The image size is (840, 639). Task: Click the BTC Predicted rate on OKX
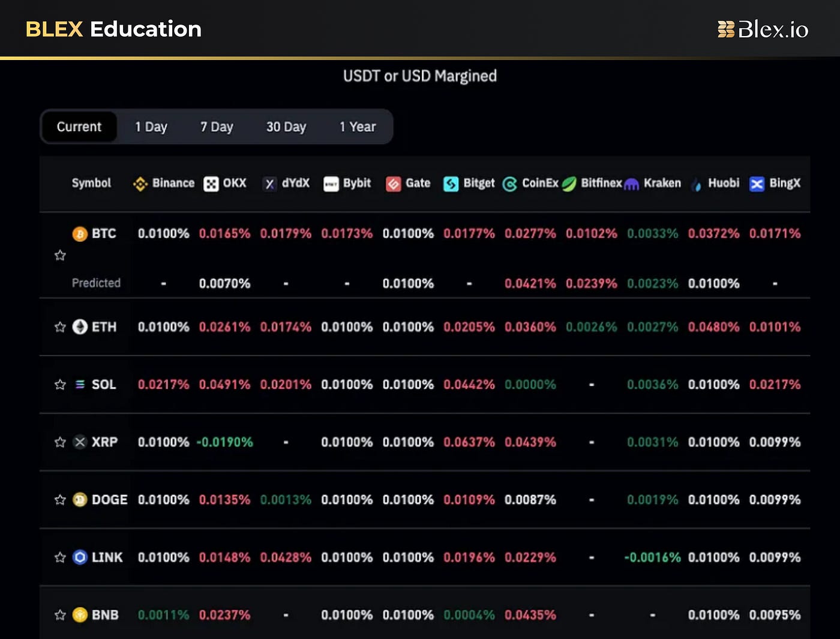pyautogui.click(x=225, y=283)
